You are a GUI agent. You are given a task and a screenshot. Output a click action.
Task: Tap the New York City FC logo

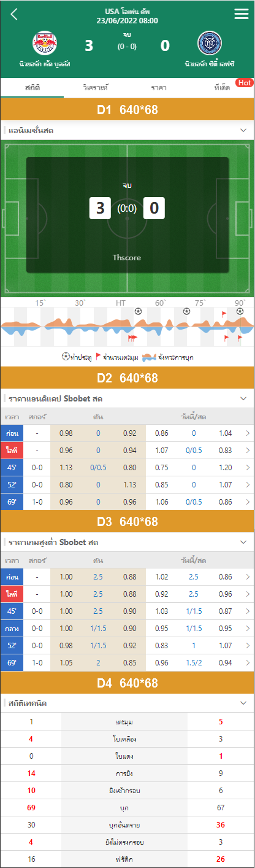pos(210,44)
